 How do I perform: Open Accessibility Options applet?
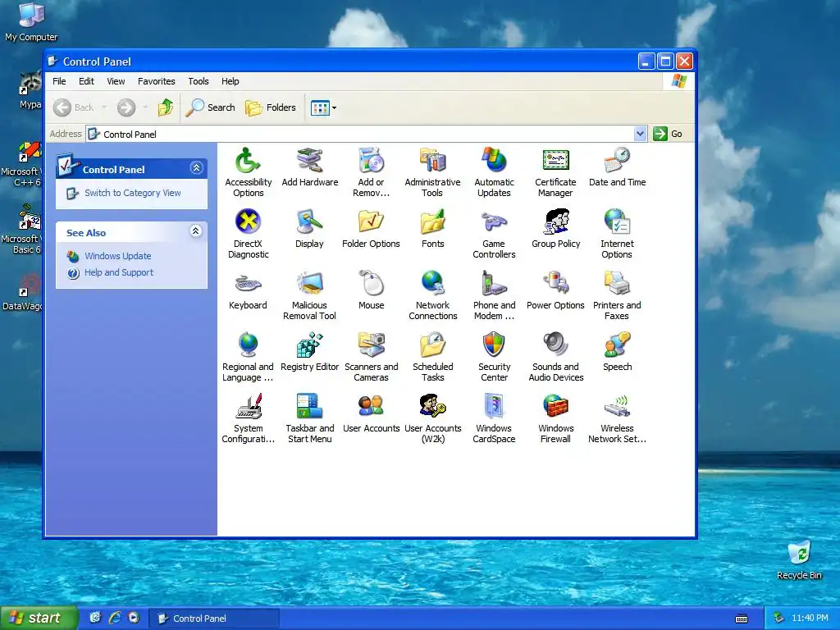248,160
